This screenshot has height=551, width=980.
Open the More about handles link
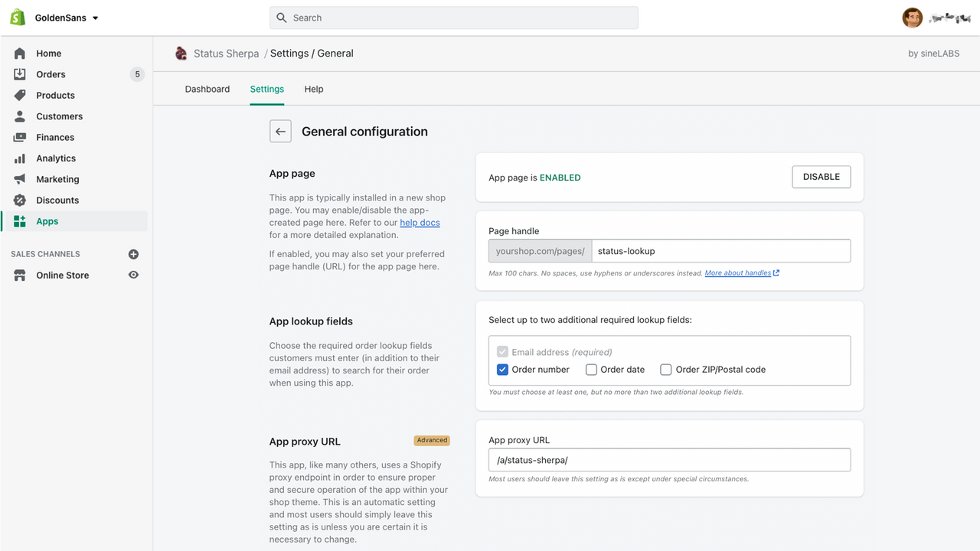738,273
